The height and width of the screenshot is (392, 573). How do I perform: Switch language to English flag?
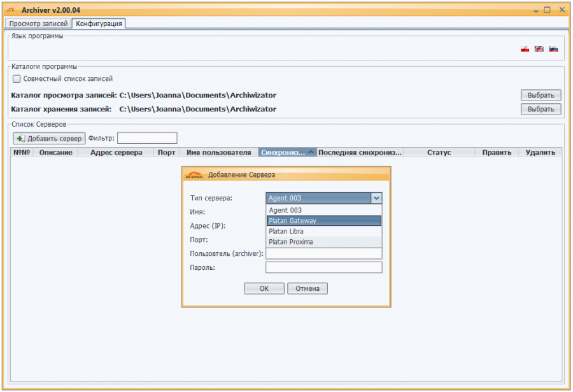tap(539, 49)
